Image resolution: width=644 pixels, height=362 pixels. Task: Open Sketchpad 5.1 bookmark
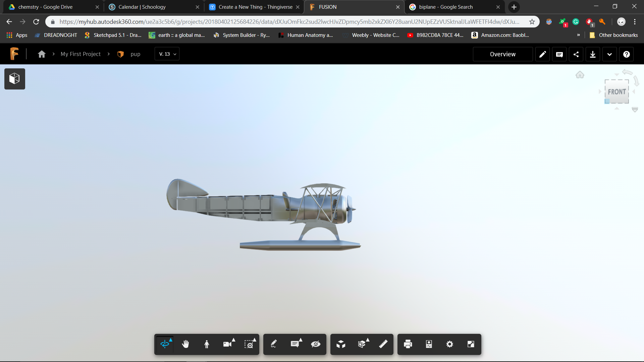tap(113, 35)
